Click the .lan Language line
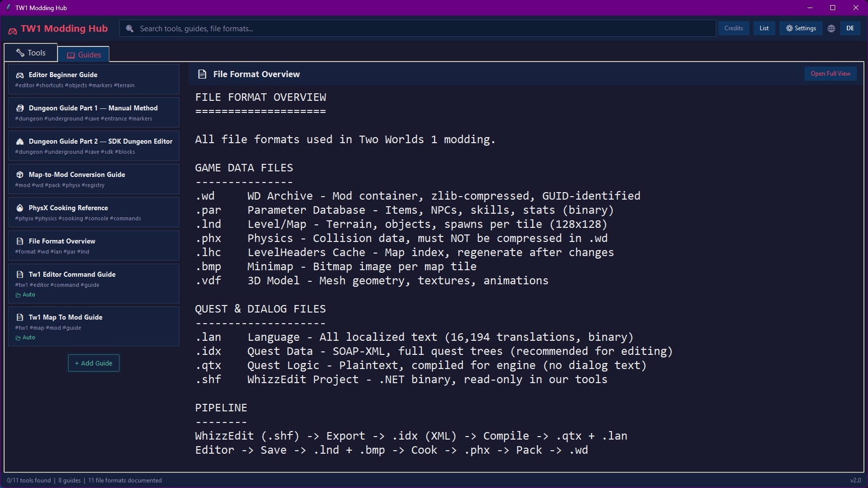 [x=414, y=337]
